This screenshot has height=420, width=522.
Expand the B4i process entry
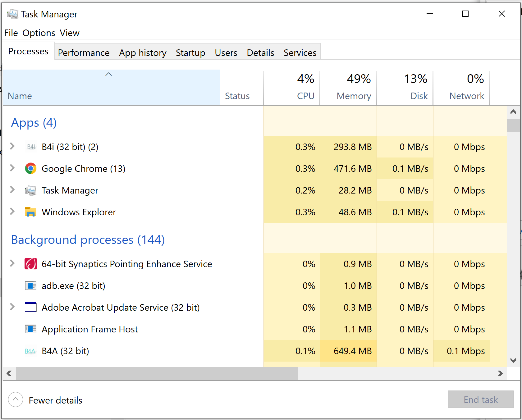click(12, 147)
